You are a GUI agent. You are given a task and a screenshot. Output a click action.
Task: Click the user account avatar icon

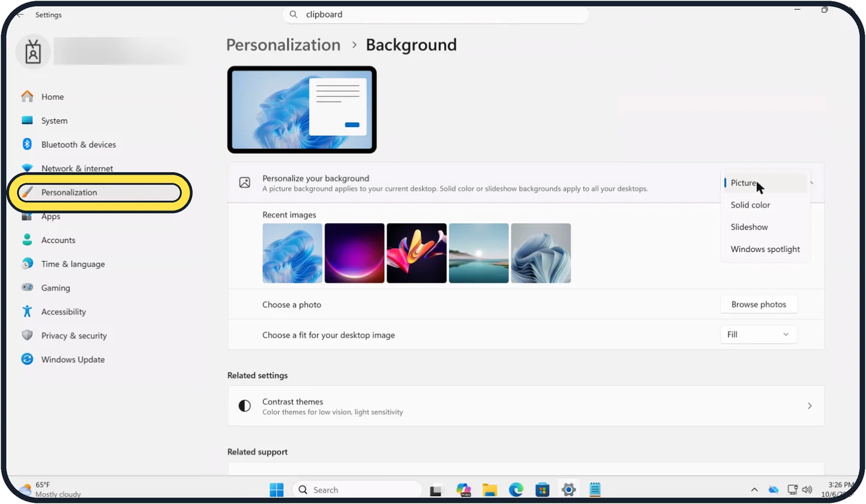[x=33, y=53]
